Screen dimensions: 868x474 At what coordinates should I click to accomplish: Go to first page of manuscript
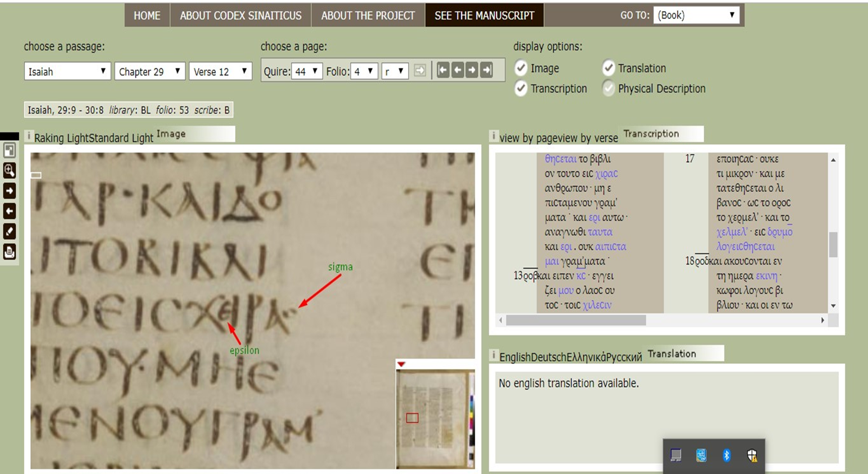pyautogui.click(x=443, y=70)
